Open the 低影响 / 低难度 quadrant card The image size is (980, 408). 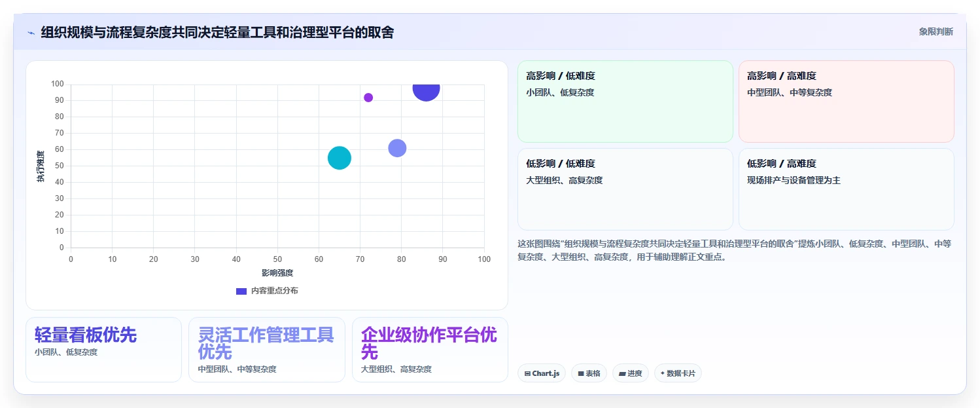tap(625, 189)
